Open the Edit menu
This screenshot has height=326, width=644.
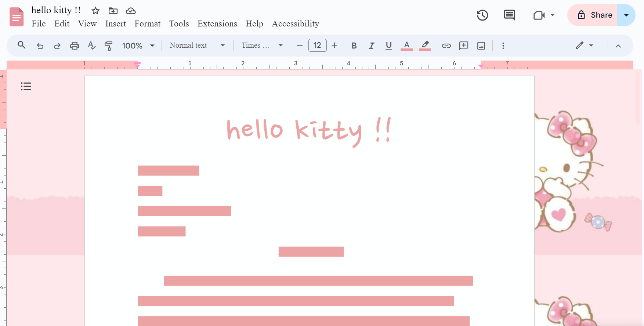pos(62,23)
